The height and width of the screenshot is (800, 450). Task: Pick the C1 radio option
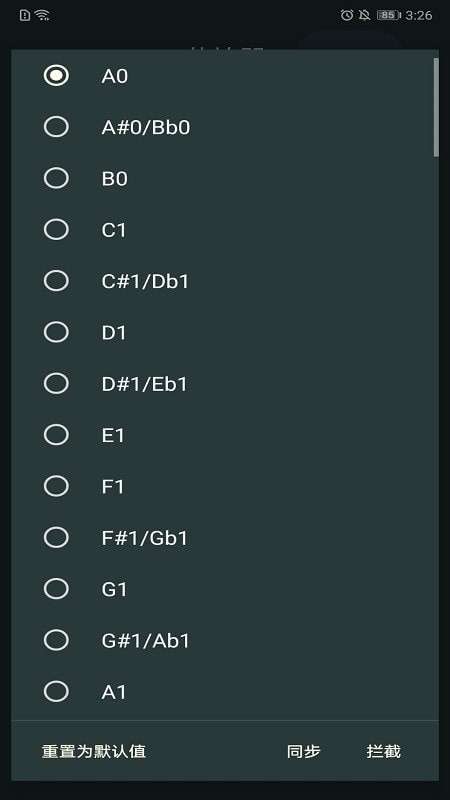coord(56,230)
